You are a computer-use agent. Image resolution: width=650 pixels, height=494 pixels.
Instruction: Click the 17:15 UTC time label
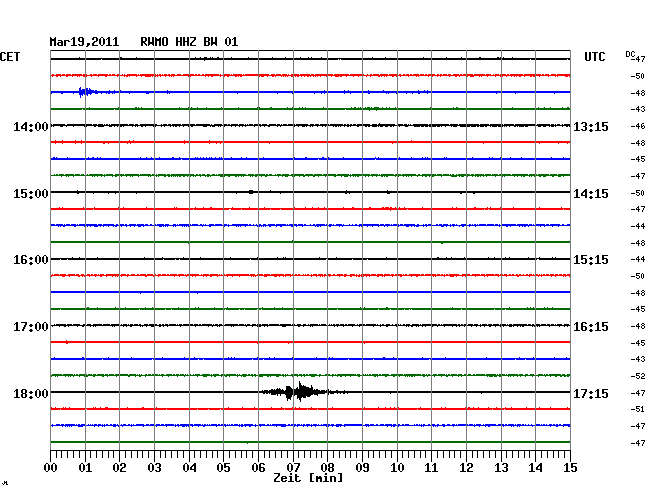pos(591,393)
